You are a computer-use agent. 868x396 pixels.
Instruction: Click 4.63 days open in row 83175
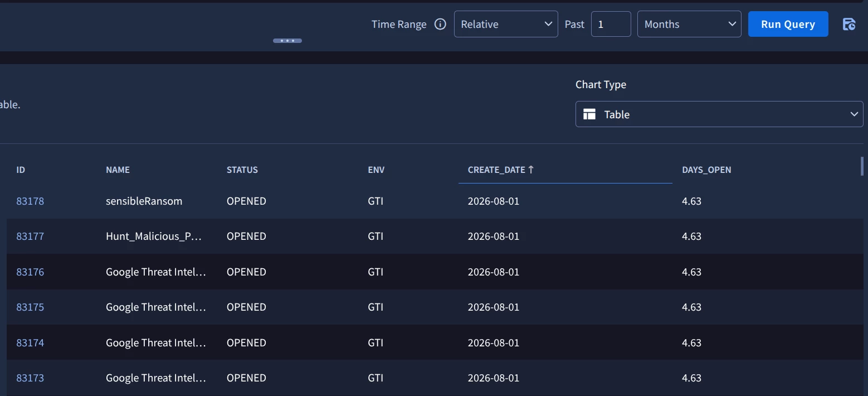pos(691,307)
